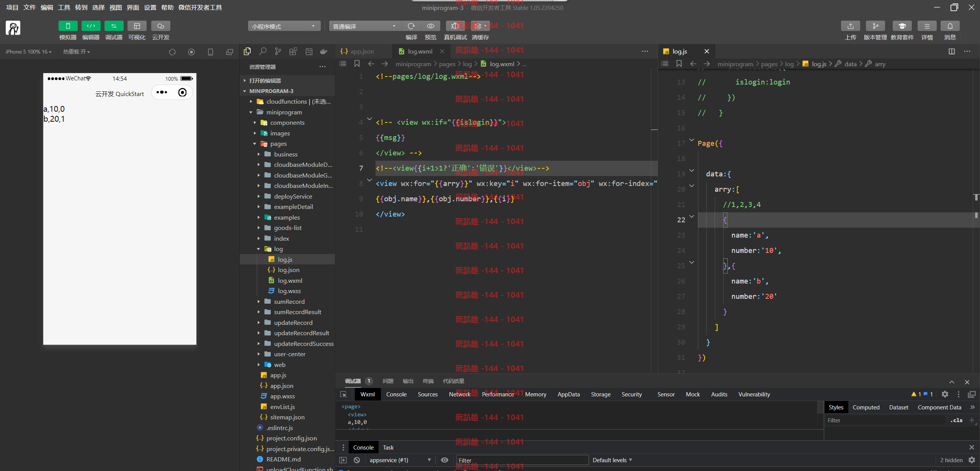
Task: Open the 云开发 cloud development console
Action: click(160, 26)
